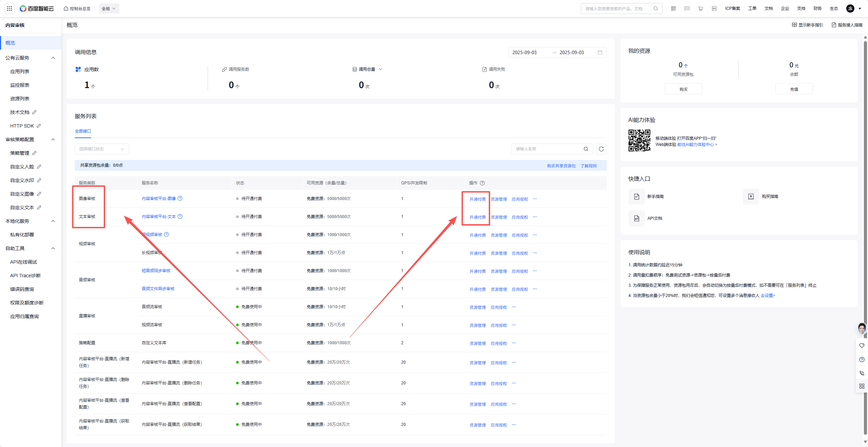Open the 选择接口状态 dropdown
Screen dimensions: 868x447
[102, 149]
